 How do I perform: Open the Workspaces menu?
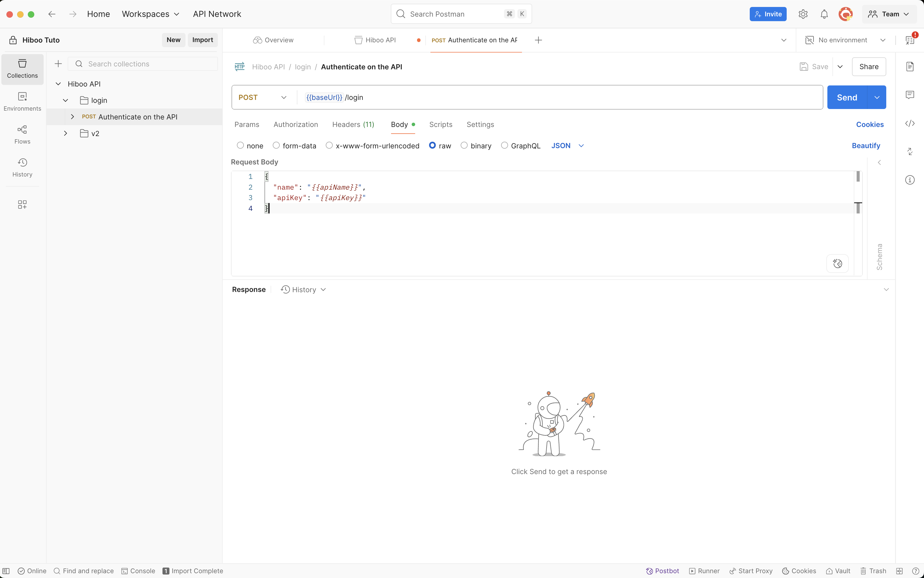coord(150,14)
